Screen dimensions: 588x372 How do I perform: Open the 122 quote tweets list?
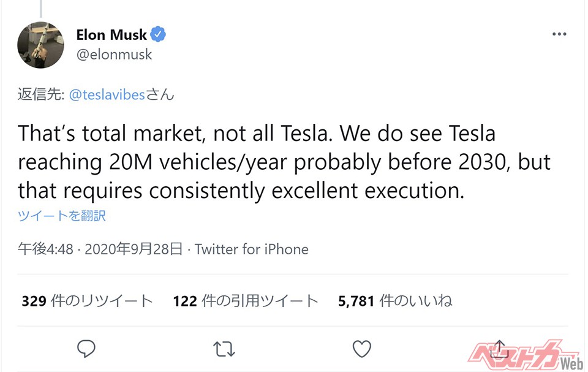[245, 301]
